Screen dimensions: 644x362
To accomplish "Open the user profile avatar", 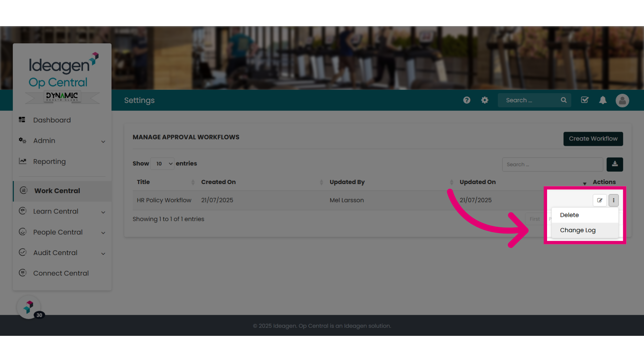I will pyautogui.click(x=622, y=100).
